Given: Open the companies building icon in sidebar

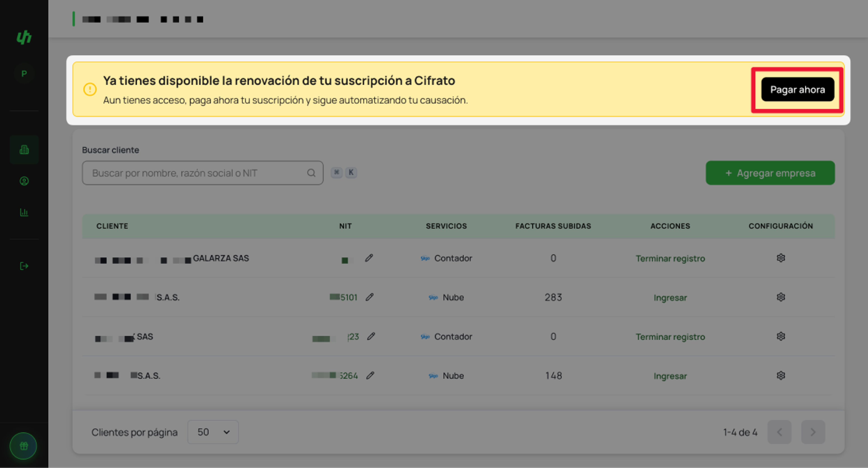Looking at the screenshot, I should 24,150.
